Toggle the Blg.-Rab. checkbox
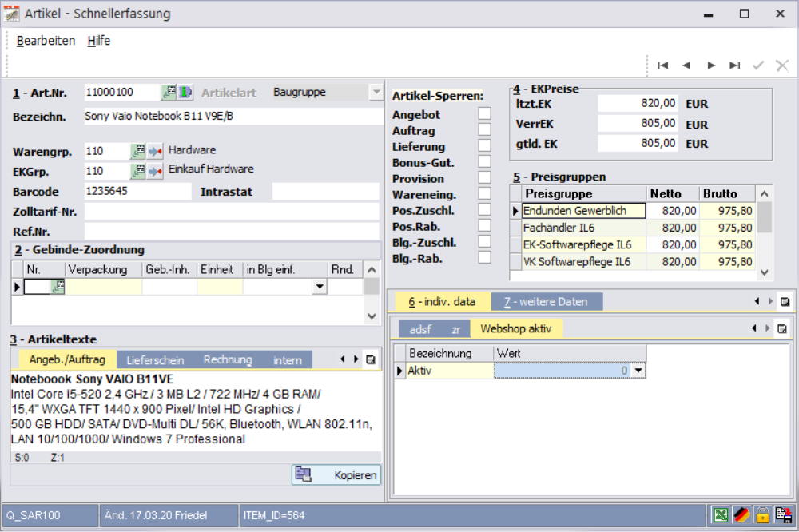799x532 pixels. [x=485, y=257]
